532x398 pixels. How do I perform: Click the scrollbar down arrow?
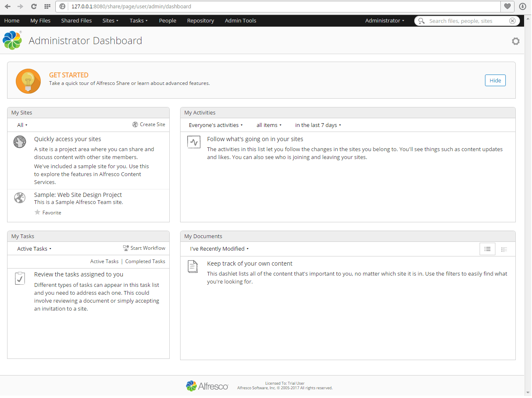[x=528, y=393]
